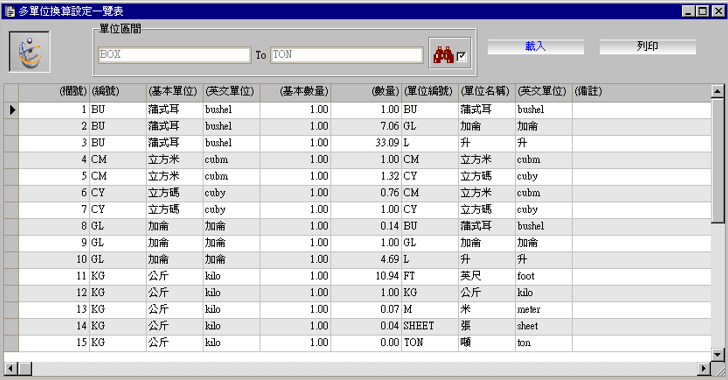Click row 7 code cell CY

tap(117, 210)
